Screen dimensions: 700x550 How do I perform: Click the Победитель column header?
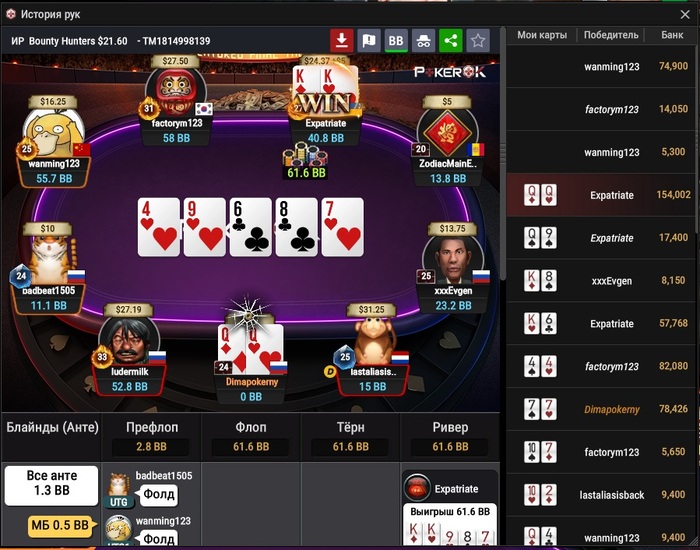pyautogui.click(x=611, y=35)
